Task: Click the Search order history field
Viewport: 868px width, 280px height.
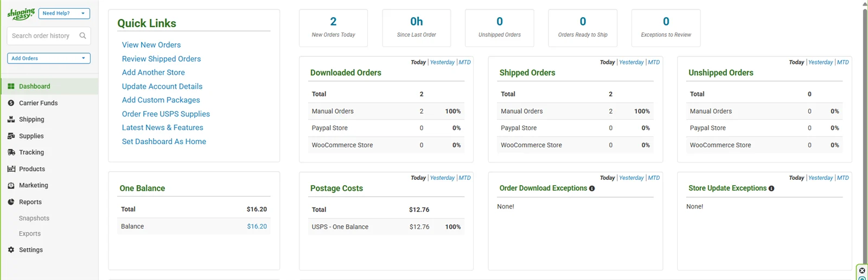Action: click(49, 36)
